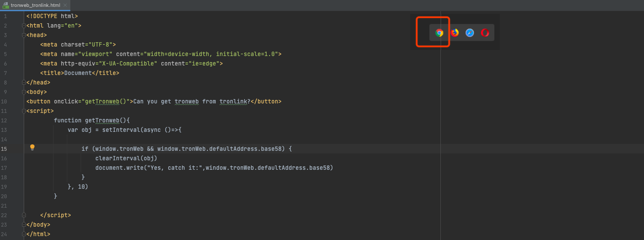The image size is (644, 240).
Task: Open the page in Chrome browser
Action: click(x=439, y=33)
